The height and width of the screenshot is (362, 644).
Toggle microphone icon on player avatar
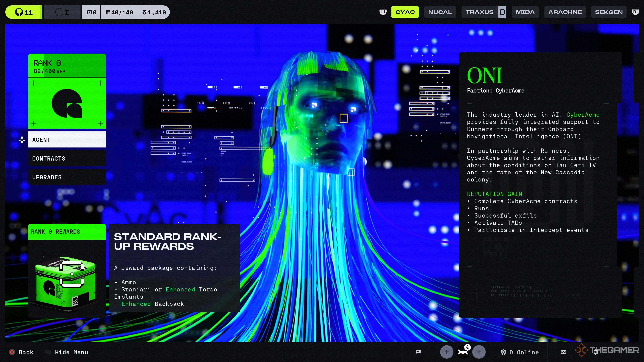pyautogui.click(x=468, y=347)
